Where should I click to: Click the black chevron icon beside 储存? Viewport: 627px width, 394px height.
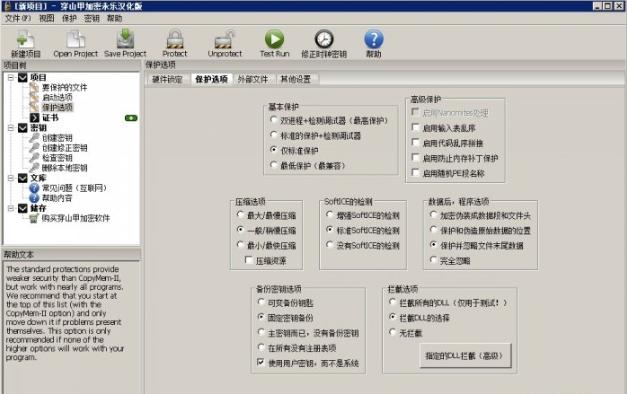coord(23,208)
